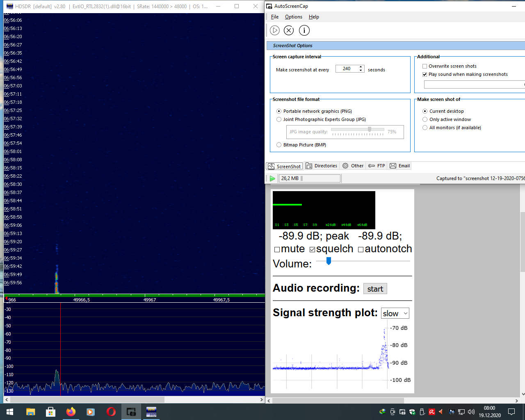This screenshot has width=525, height=420.
Task: Launch Firefox from the taskbar
Action: [71, 412]
